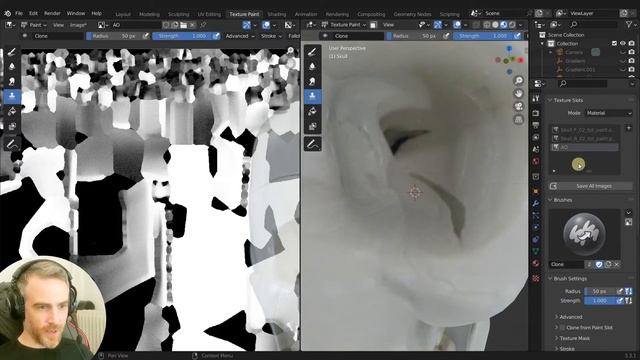This screenshot has height=360, width=640.
Task: Open Paint mode dropdown in image editor
Action: [33, 25]
